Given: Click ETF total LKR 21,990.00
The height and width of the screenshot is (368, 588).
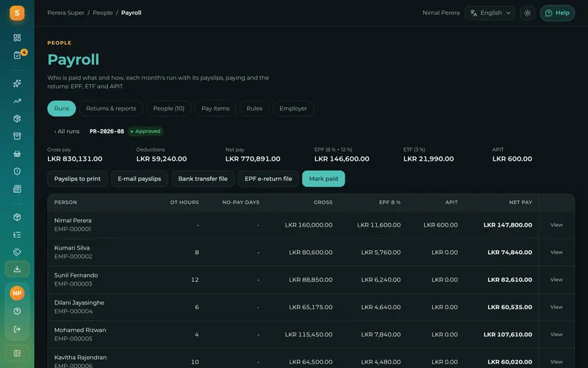Looking at the screenshot, I should (429, 159).
